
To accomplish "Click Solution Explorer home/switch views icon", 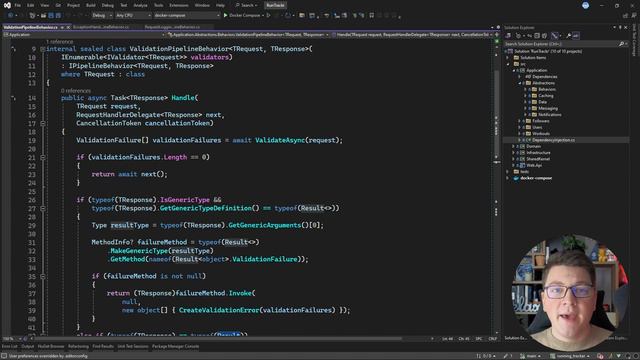I will (508, 36).
